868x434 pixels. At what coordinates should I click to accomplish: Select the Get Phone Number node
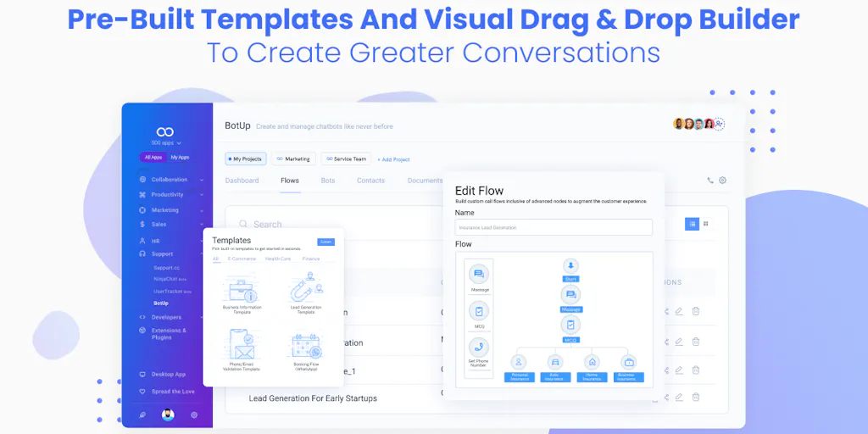479,351
